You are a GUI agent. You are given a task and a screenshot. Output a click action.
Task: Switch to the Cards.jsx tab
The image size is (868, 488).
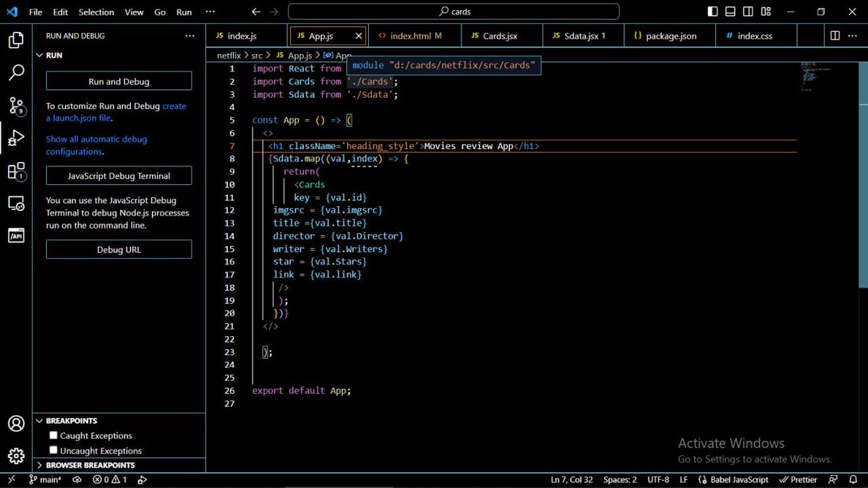tap(502, 35)
